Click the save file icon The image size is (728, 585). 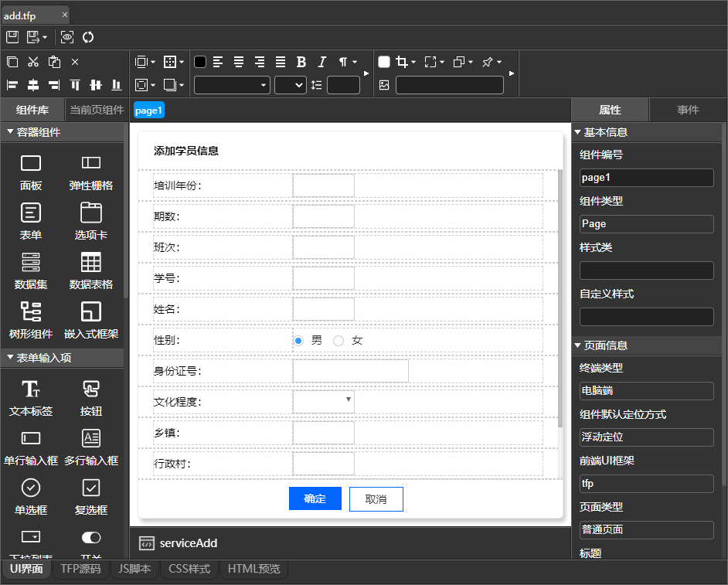(x=12, y=37)
